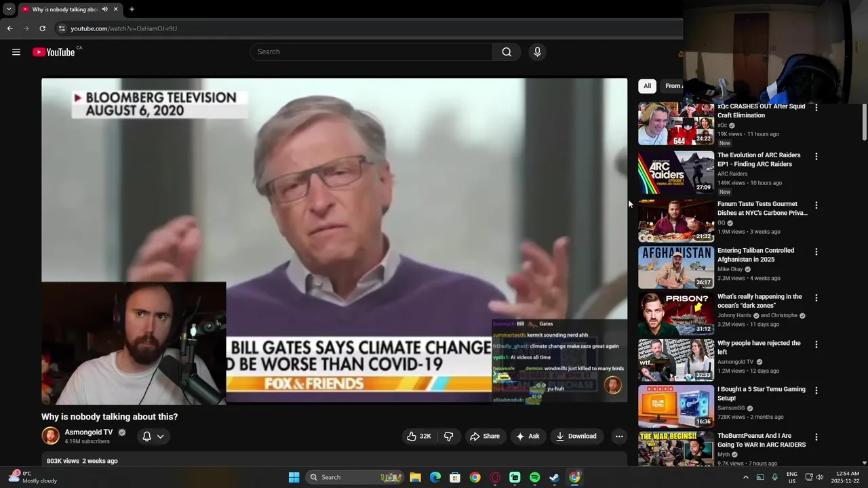The width and height of the screenshot is (868, 488).
Task: Open the Asmongold TV channel name link
Action: (x=89, y=432)
